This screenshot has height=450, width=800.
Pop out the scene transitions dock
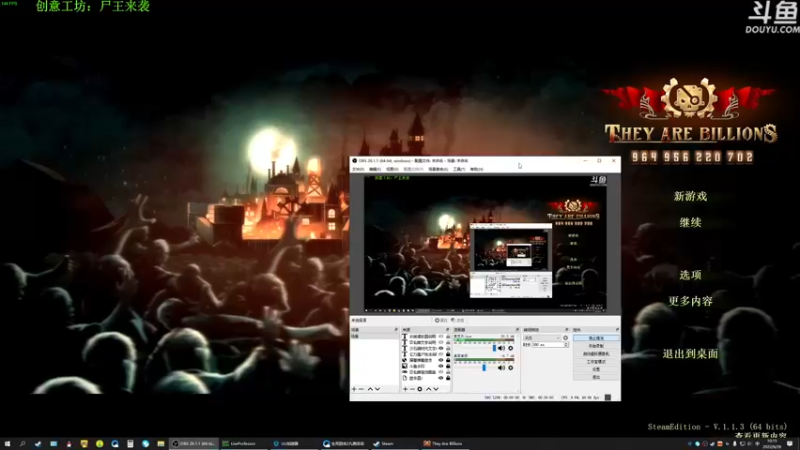point(567,330)
